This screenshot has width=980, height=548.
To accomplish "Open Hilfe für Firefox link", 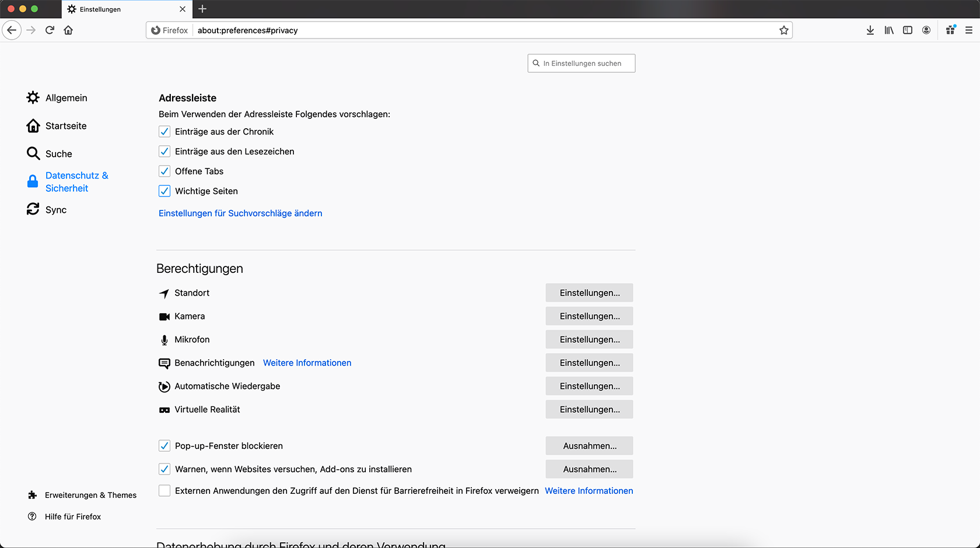I will (x=73, y=517).
